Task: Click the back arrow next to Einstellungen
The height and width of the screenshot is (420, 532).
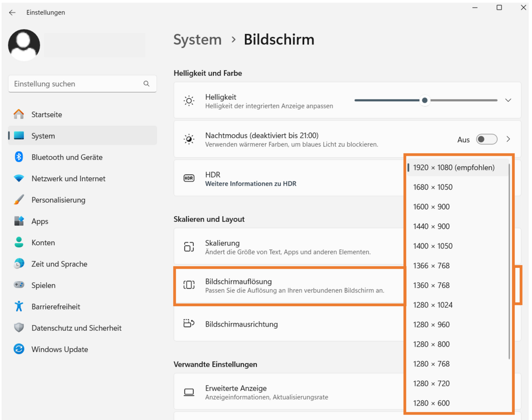Action: pos(12,12)
